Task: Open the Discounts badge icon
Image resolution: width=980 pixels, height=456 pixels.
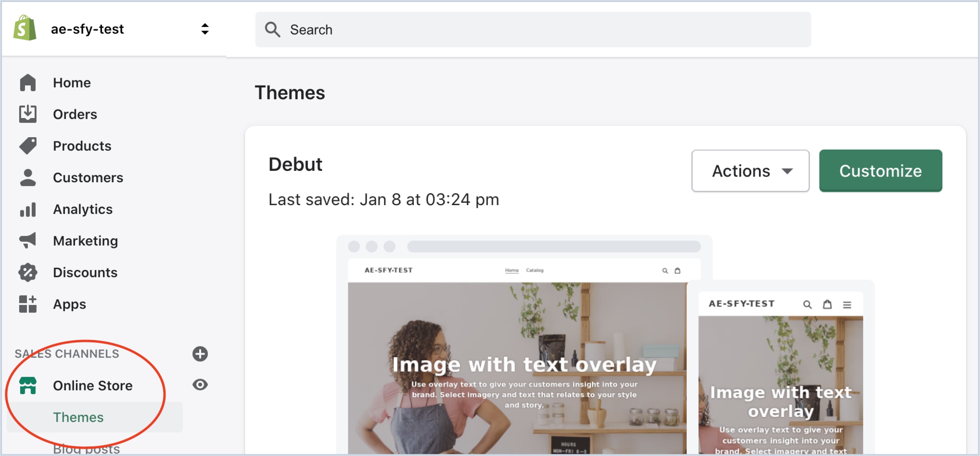Action: click(28, 272)
